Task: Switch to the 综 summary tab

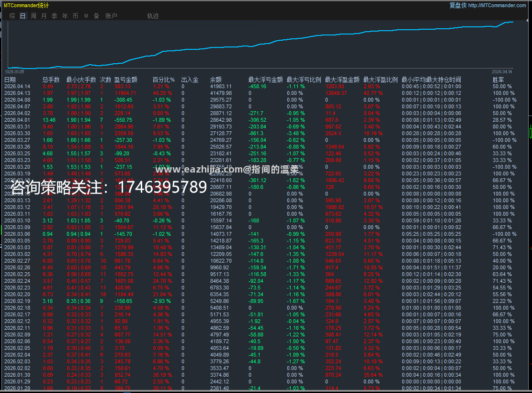Action: pyautogui.click(x=12, y=16)
